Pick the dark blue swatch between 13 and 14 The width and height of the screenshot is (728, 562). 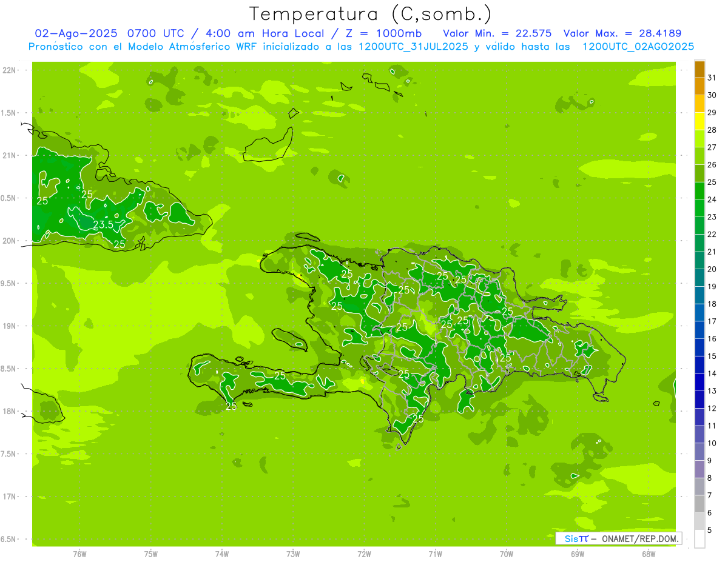coord(699,382)
